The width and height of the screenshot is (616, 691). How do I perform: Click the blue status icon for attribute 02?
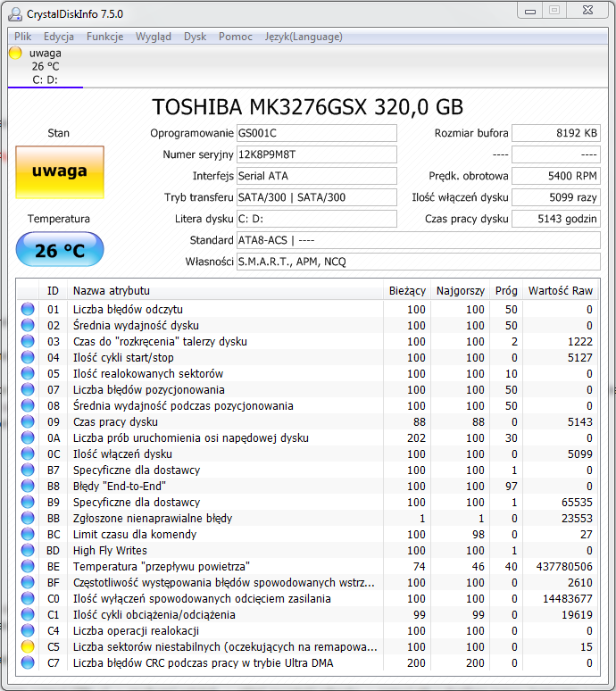(28, 325)
